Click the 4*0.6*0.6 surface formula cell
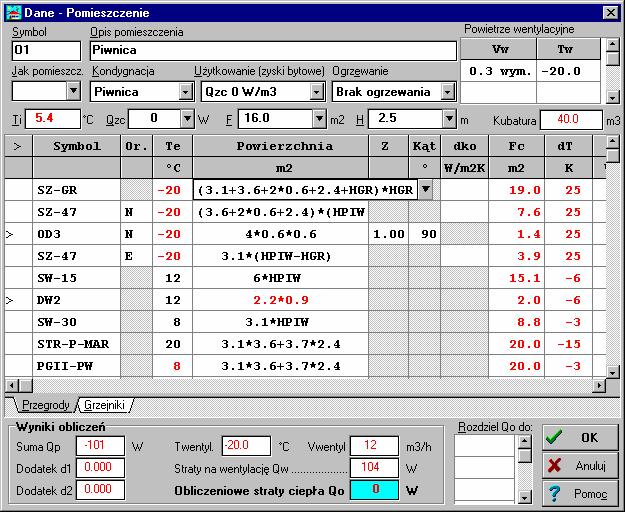This screenshot has width=625, height=512. (281, 234)
